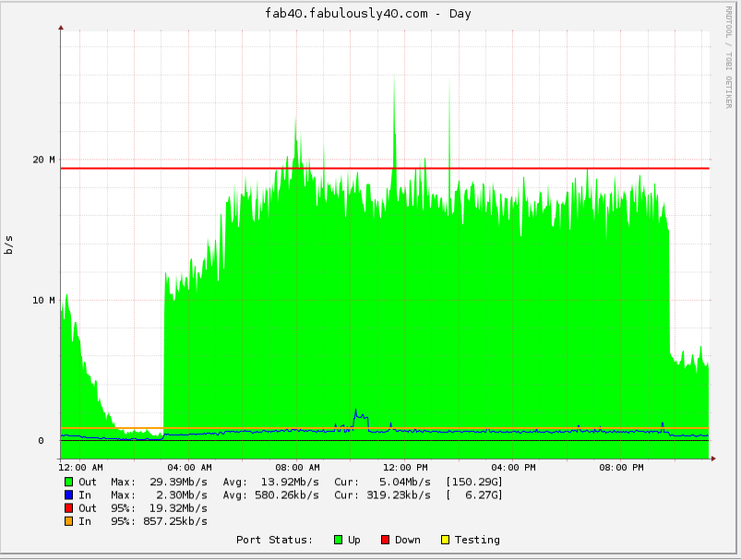Click the yellow Testing port status swatch
Image resolution: width=741 pixels, height=560 pixels.
445,540
